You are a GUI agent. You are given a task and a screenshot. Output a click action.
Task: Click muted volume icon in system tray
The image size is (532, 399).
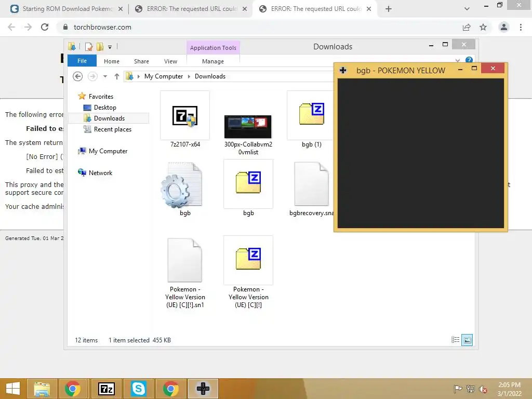(483, 389)
